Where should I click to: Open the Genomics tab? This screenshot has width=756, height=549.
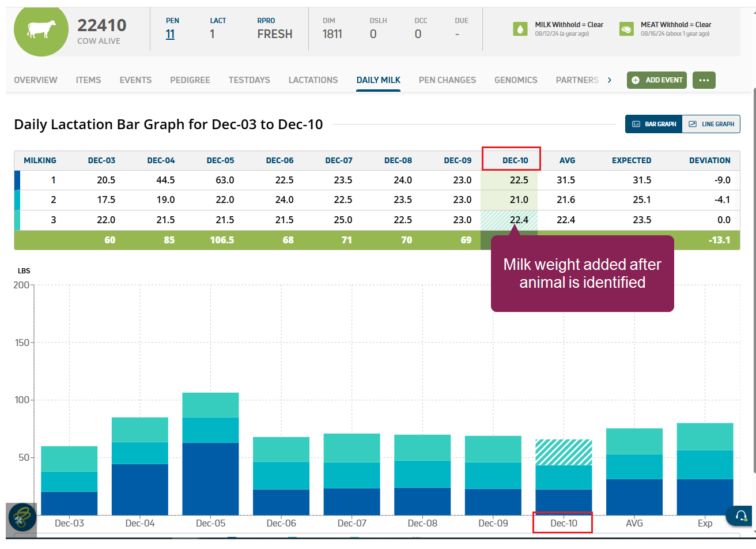pos(516,80)
